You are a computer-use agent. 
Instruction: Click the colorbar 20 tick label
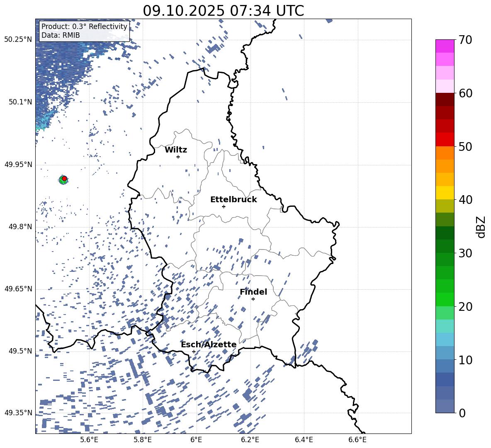pyautogui.click(x=465, y=306)
